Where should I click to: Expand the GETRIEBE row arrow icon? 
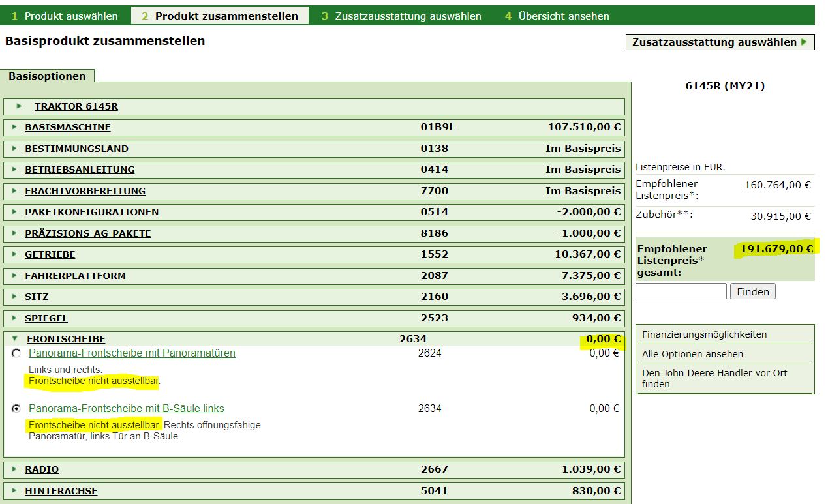click(14, 254)
